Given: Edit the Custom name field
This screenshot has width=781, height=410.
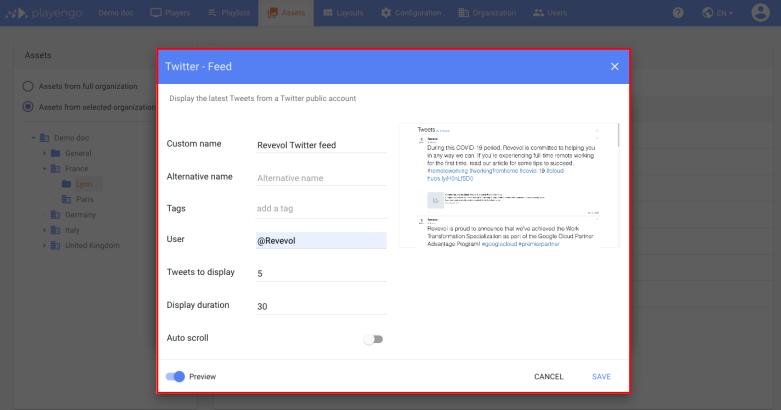Looking at the screenshot, I should (x=321, y=145).
